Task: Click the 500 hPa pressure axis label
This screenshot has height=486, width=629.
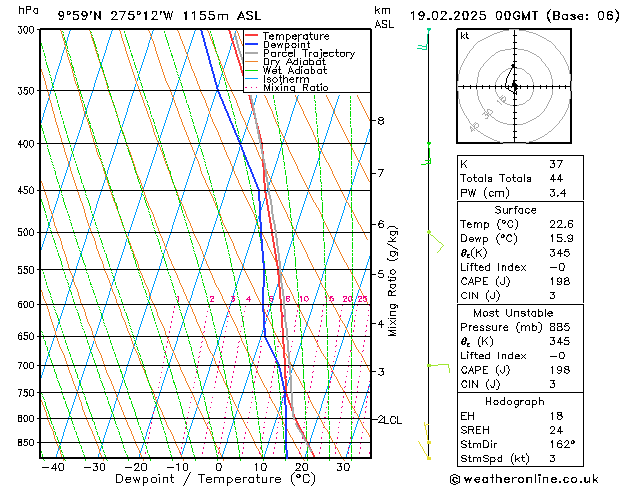Action: (26, 233)
